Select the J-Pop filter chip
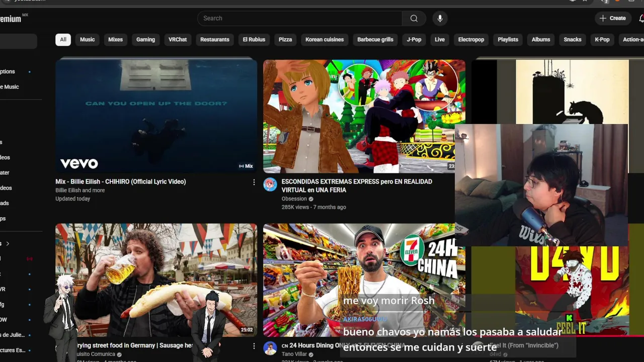Viewport: 644px width, 362px height. [414, 40]
